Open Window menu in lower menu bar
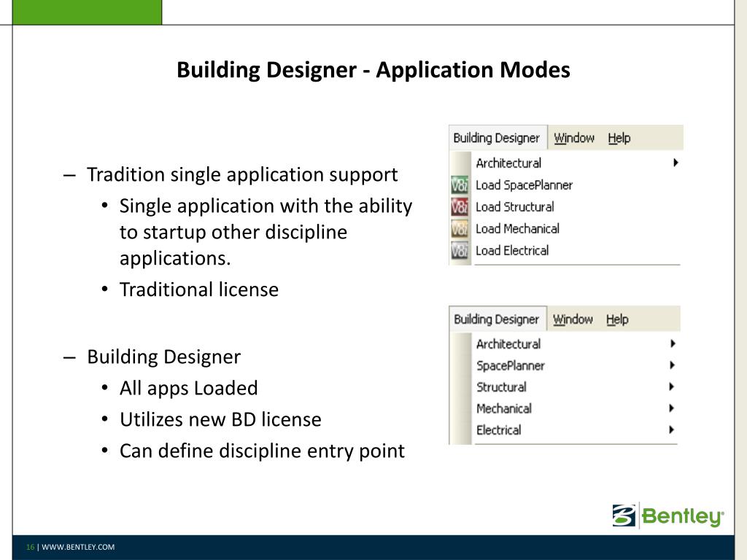Viewport: 747px width, 560px height. coord(573,319)
